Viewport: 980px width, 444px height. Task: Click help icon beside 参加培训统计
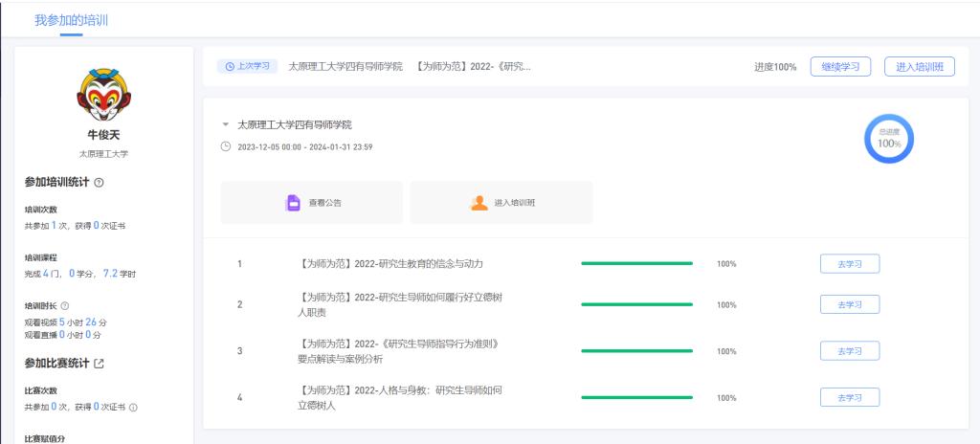pos(100,183)
